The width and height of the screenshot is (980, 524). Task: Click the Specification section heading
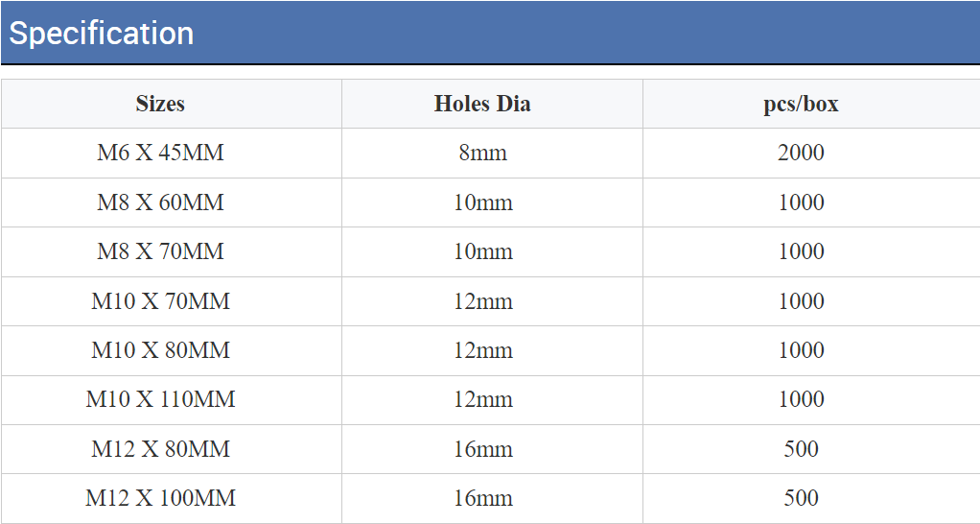pos(102,34)
